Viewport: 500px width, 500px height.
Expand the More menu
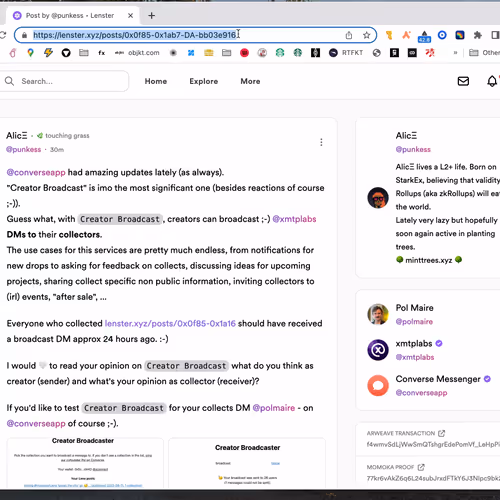(250, 81)
